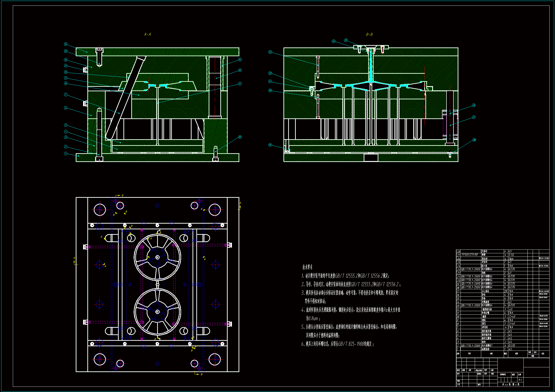Select balloon number 25 atop section B-B
The height and width of the screenshot is (392, 555).
pos(346,40)
